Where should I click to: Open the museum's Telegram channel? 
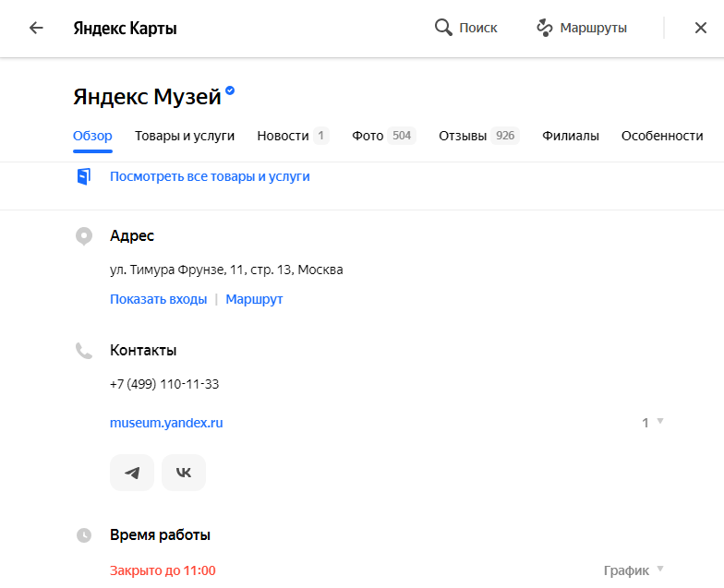click(x=132, y=473)
